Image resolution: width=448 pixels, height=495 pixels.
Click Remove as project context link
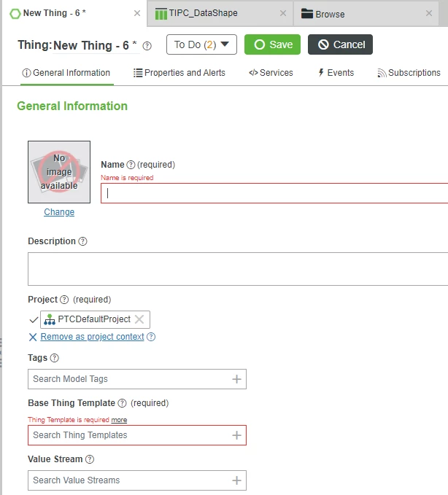pyautogui.click(x=92, y=337)
